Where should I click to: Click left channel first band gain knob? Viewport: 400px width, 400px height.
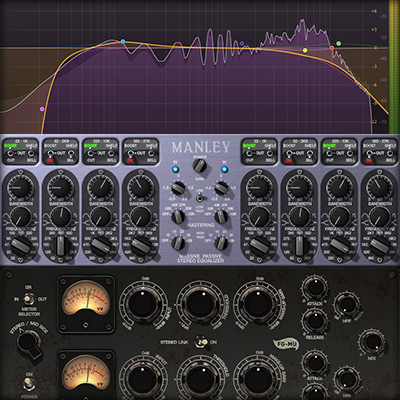(x=20, y=187)
